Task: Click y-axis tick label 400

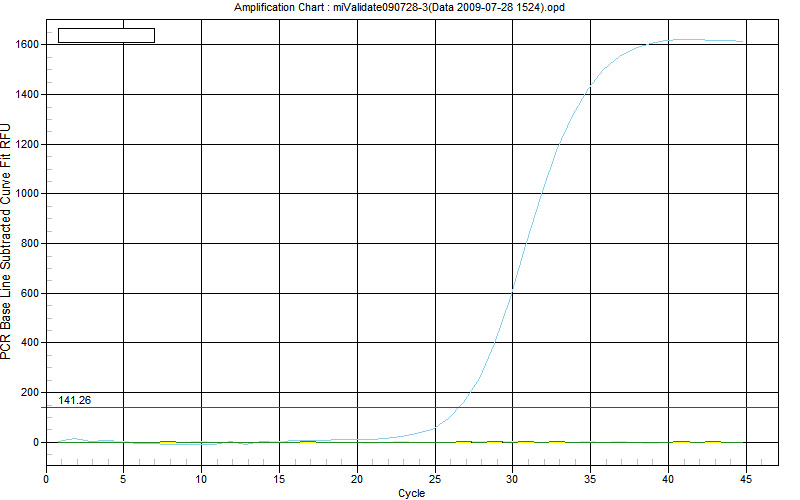Action: click(29, 342)
